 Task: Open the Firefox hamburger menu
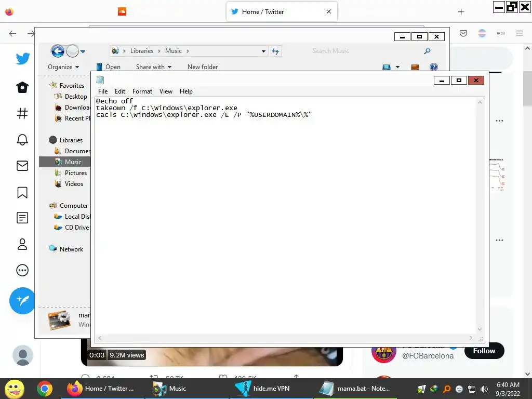(520, 33)
